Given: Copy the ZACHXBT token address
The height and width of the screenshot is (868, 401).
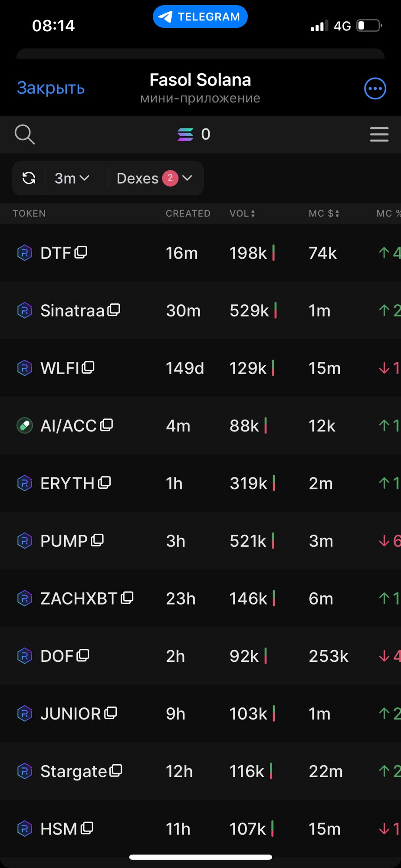Looking at the screenshot, I should (x=127, y=598).
